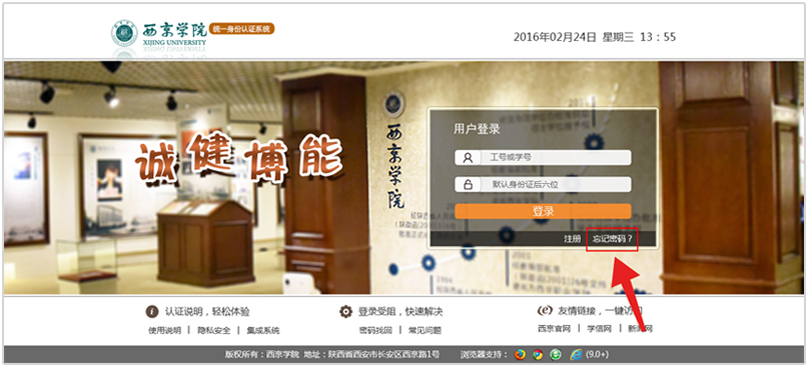
Task: Open the 注册 registration link
Action: tap(572, 239)
